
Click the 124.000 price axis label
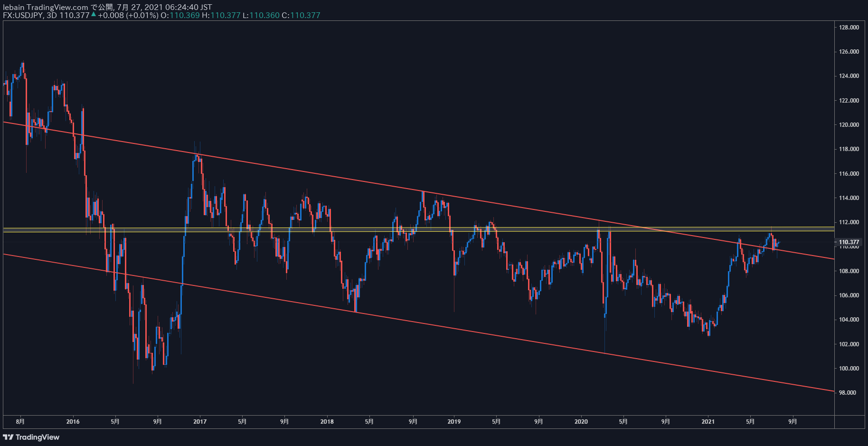[849, 76]
